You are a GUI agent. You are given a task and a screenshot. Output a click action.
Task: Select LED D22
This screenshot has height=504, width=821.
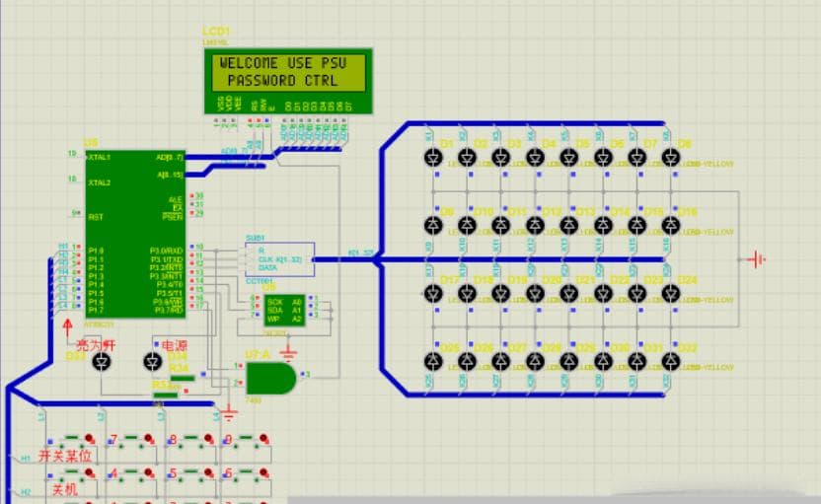click(603, 294)
